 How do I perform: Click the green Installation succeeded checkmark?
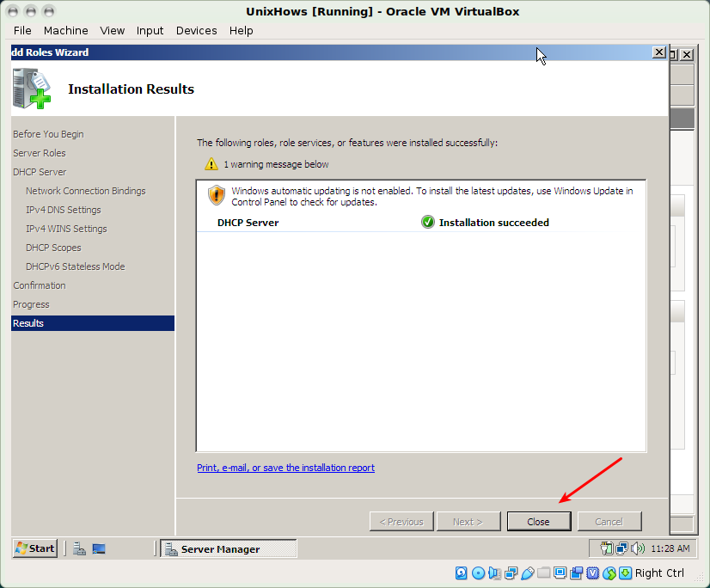[428, 222]
